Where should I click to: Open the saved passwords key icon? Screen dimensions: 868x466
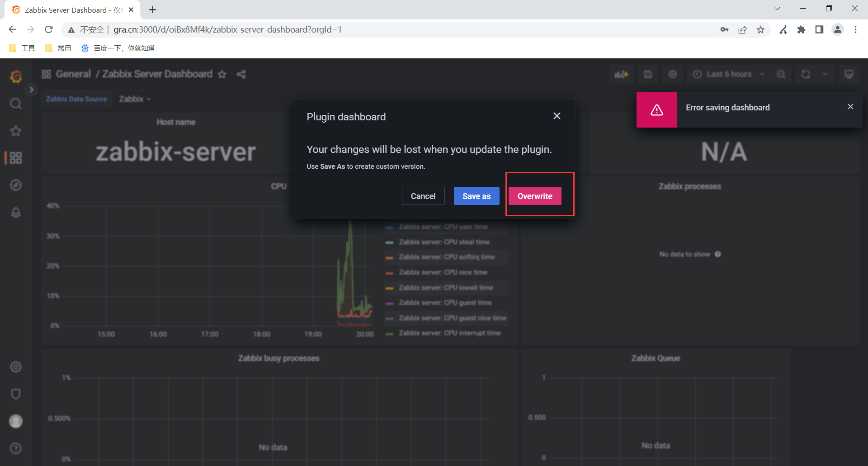pyautogui.click(x=724, y=29)
